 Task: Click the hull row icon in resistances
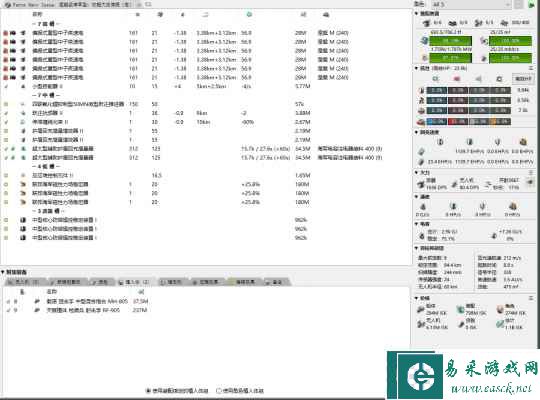click(421, 111)
